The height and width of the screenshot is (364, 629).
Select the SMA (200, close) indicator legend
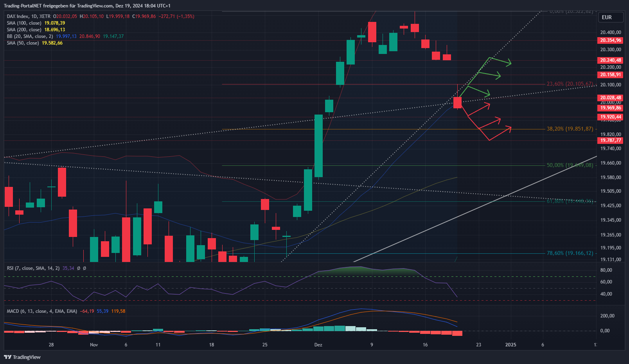(x=24, y=30)
